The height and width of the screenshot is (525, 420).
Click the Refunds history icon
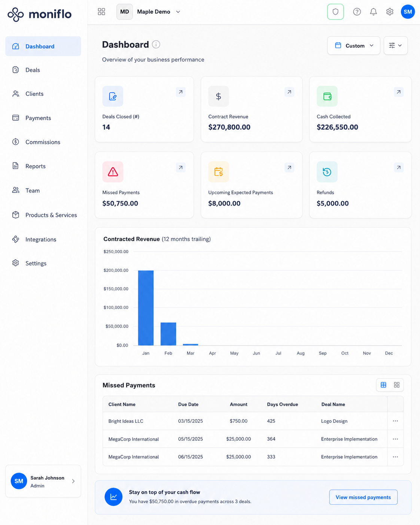click(327, 172)
